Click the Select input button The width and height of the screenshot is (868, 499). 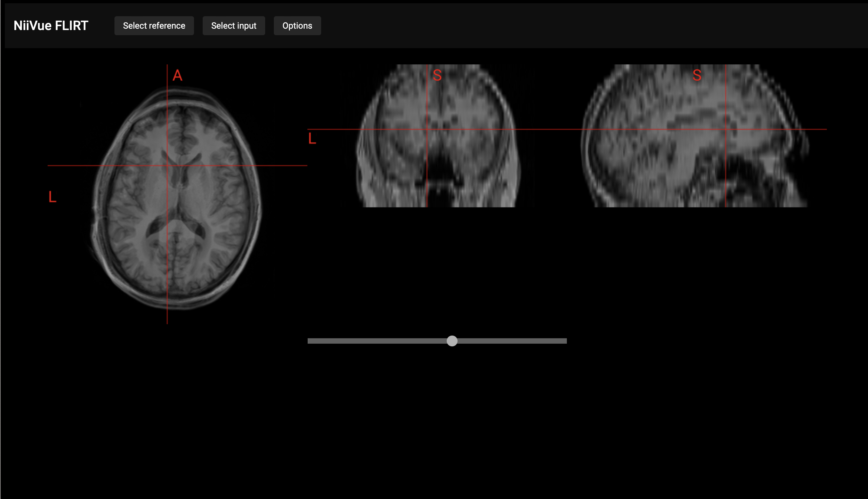click(x=234, y=26)
